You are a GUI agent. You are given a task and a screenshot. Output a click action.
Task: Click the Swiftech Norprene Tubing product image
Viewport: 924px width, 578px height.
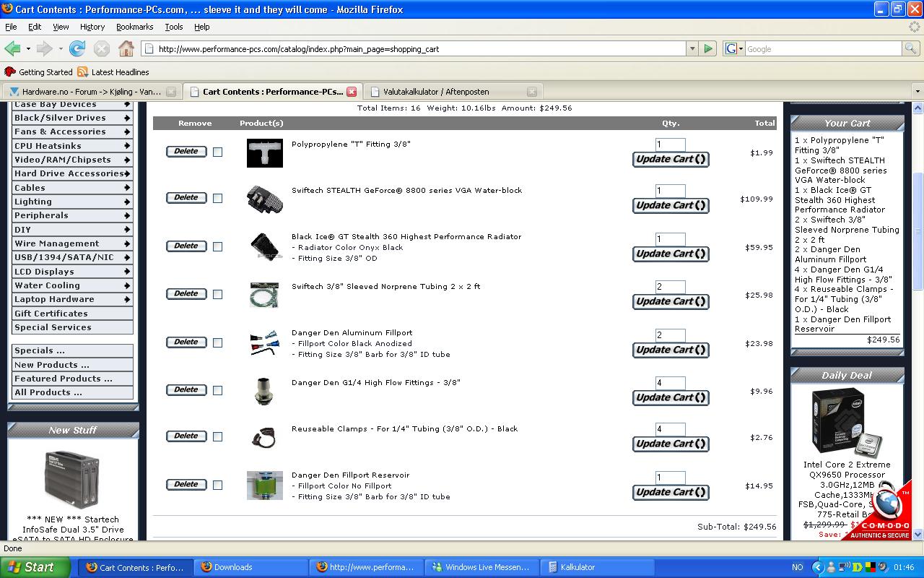(265, 295)
